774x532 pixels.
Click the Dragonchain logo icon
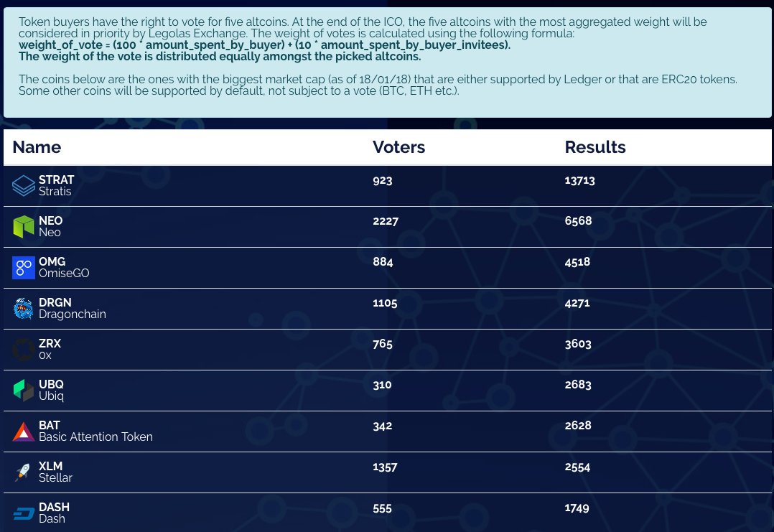(x=24, y=309)
